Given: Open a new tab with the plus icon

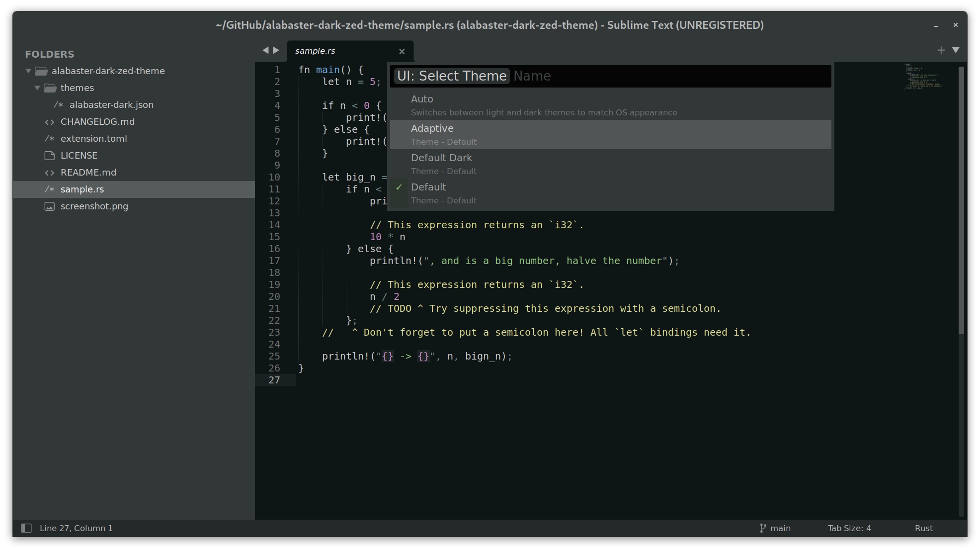Looking at the screenshot, I should [942, 50].
